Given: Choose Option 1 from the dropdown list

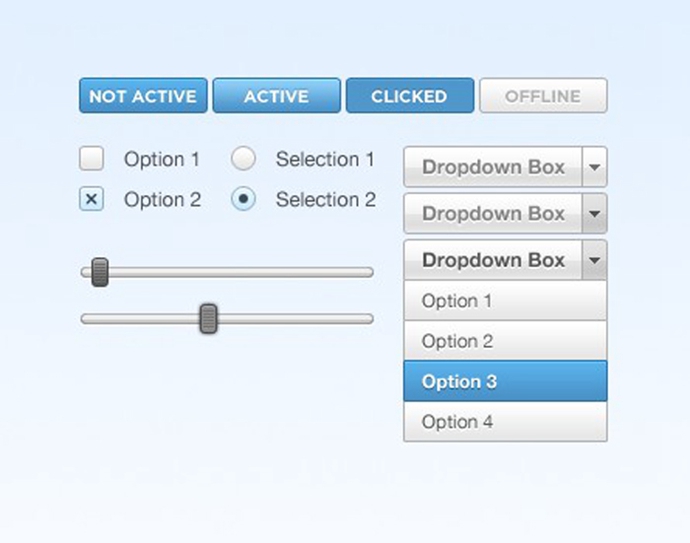Looking at the screenshot, I should (505, 301).
